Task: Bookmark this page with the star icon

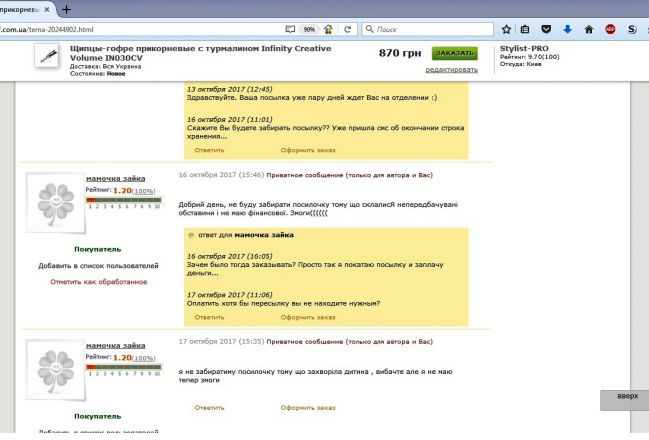Action: coord(506,30)
